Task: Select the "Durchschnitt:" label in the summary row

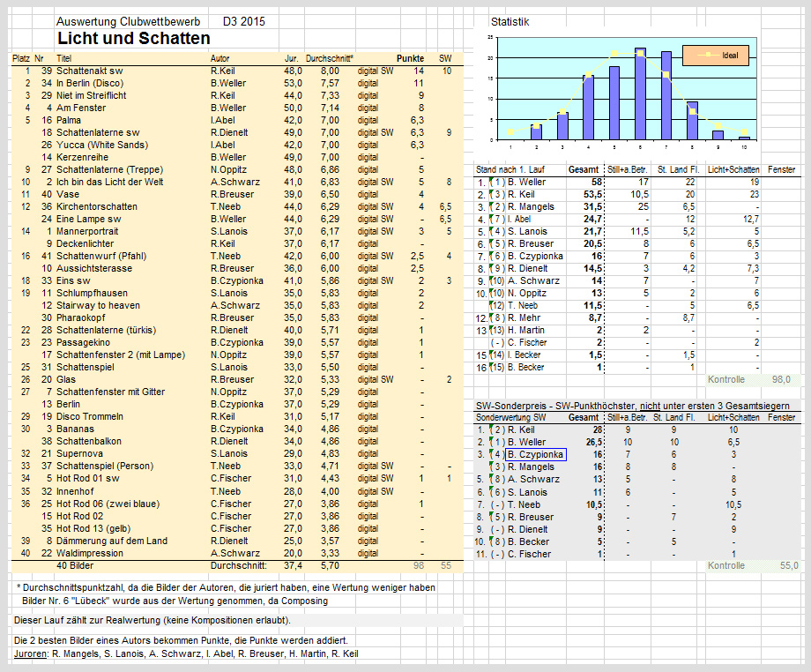Action: 238,566
